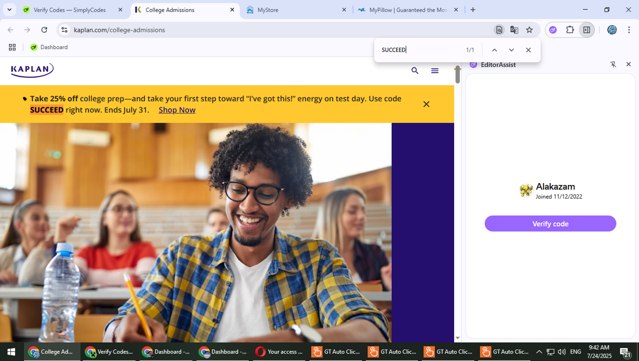This screenshot has height=361, width=639.
Task: Click the Shop Now link
Action: pyautogui.click(x=177, y=110)
